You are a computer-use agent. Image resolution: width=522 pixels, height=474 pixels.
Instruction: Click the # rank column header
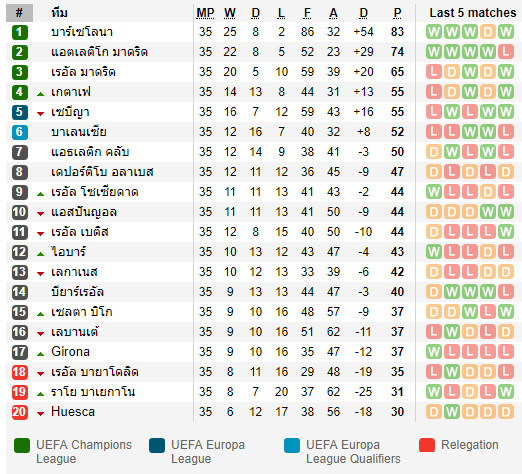(x=19, y=13)
